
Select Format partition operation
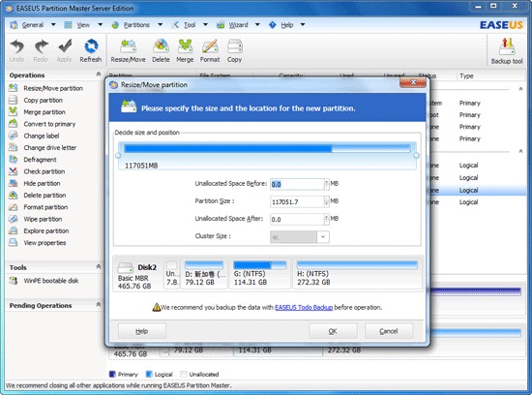click(38, 207)
